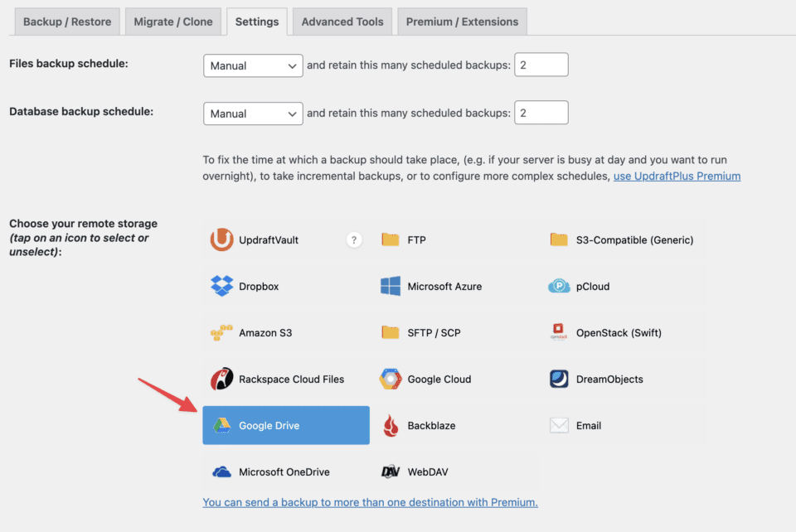Click the 'Files backup schedule:' label
Image resolution: width=796 pixels, height=532 pixels.
pos(69,64)
